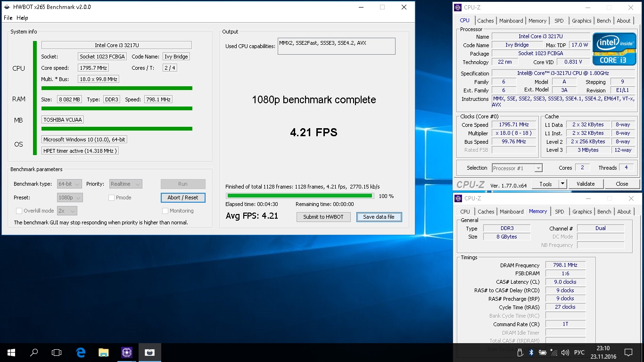Viewport: 644px width, 362px height.
Task: Open Bluetooth tray icon
Action: pyautogui.click(x=531, y=352)
